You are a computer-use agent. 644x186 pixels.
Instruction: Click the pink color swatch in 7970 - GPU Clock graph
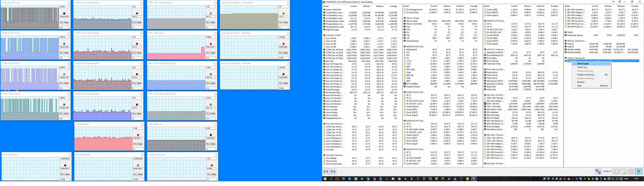[x=211, y=44]
